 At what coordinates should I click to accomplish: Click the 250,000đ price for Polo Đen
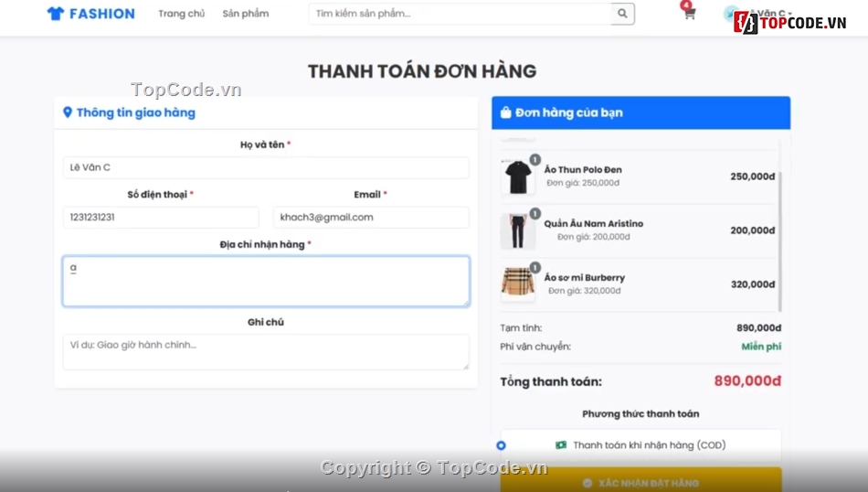pos(752,176)
